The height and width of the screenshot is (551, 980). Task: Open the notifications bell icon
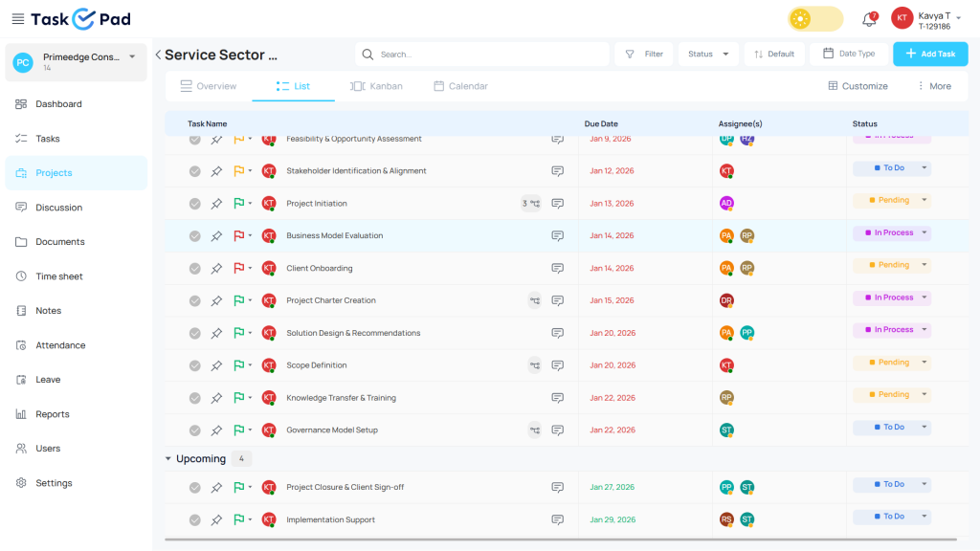coord(869,19)
